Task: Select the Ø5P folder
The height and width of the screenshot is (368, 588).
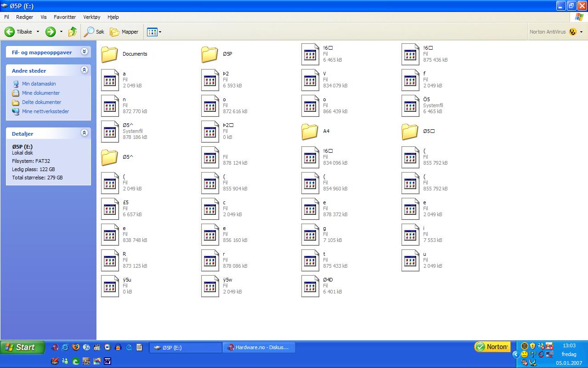Action: tap(217, 54)
